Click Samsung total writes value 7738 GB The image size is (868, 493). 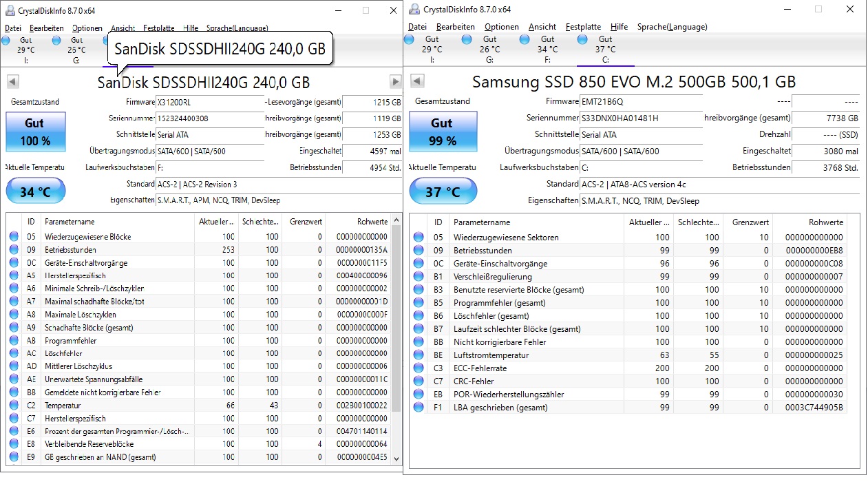click(x=825, y=118)
